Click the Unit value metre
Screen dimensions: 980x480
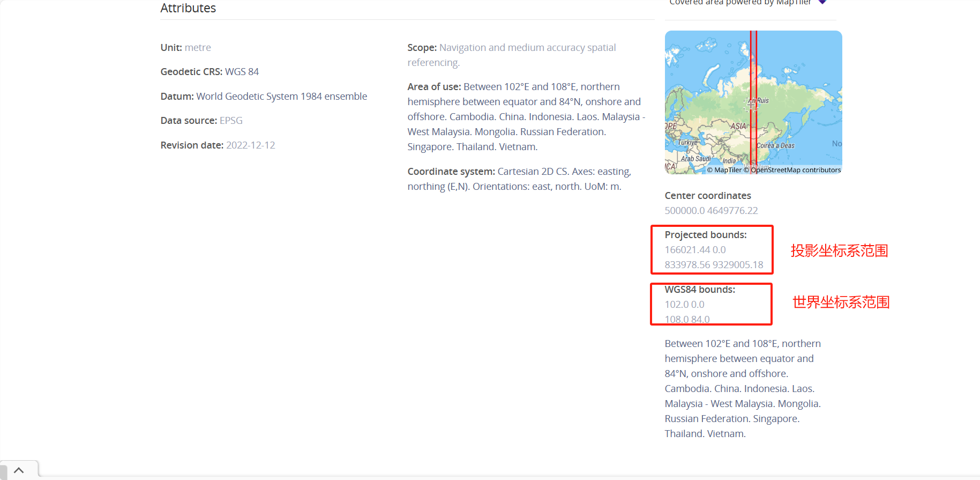coord(198,48)
